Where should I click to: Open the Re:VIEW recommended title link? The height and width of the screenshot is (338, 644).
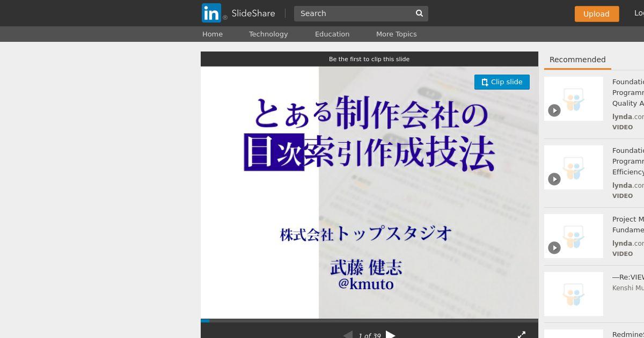[x=628, y=277]
